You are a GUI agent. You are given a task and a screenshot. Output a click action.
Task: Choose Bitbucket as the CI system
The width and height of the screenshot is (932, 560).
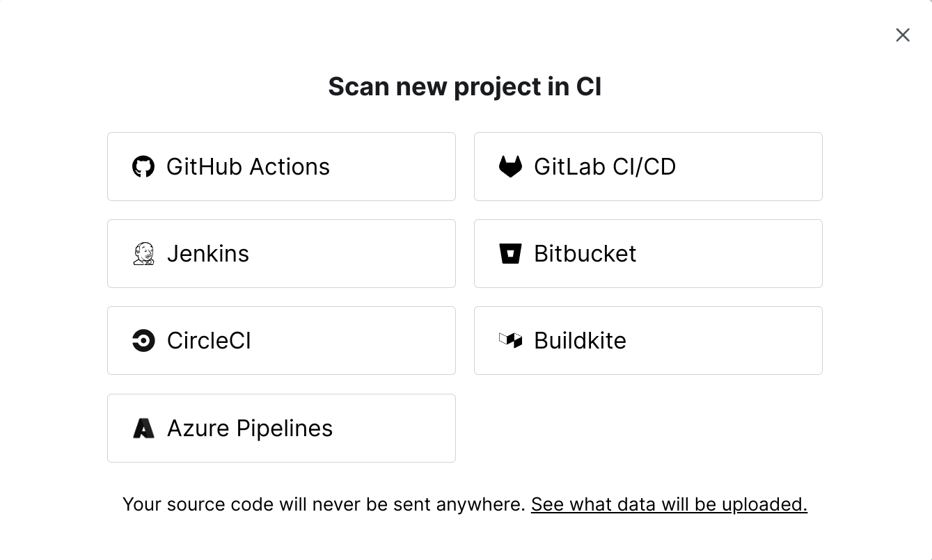(x=648, y=253)
